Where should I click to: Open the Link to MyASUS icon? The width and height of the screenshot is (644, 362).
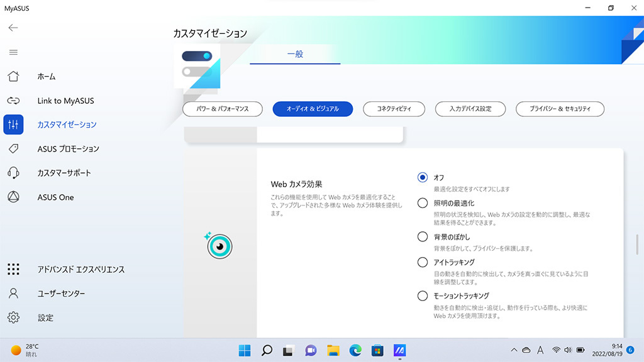[x=13, y=101]
